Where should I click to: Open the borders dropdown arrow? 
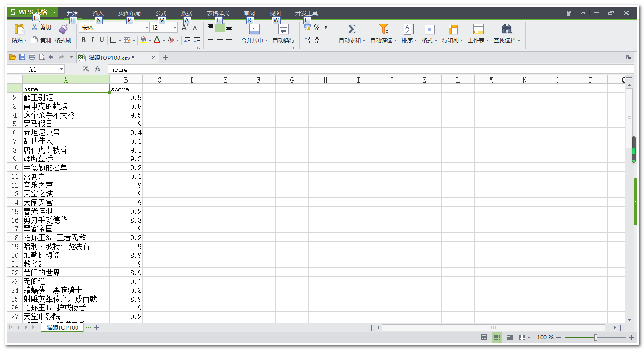119,41
